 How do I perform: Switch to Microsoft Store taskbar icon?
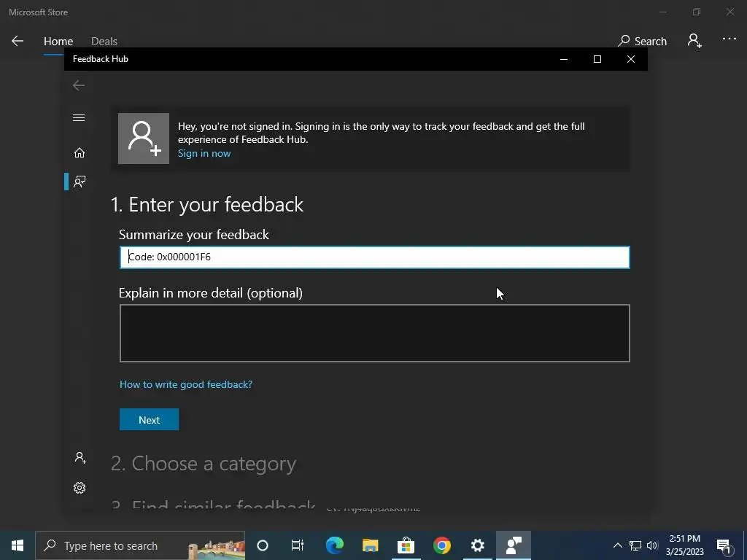[x=406, y=545]
